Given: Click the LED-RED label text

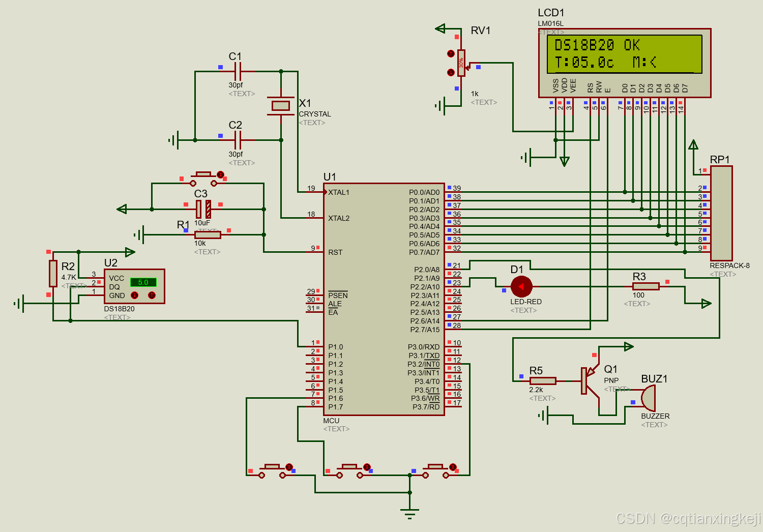Looking at the screenshot, I should click(526, 302).
